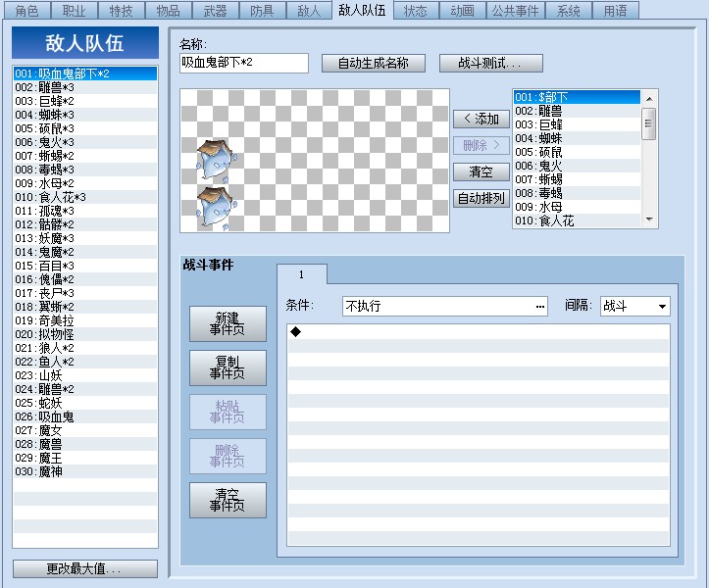The image size is (709, 588).
Task: Expand the 间隔 dropdown
Action: click(663, 307)
